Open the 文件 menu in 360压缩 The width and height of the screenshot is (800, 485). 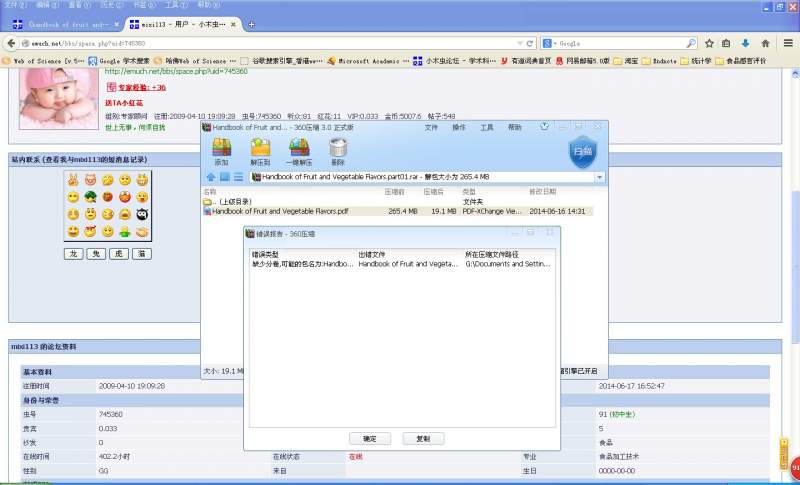coord(431,127)
